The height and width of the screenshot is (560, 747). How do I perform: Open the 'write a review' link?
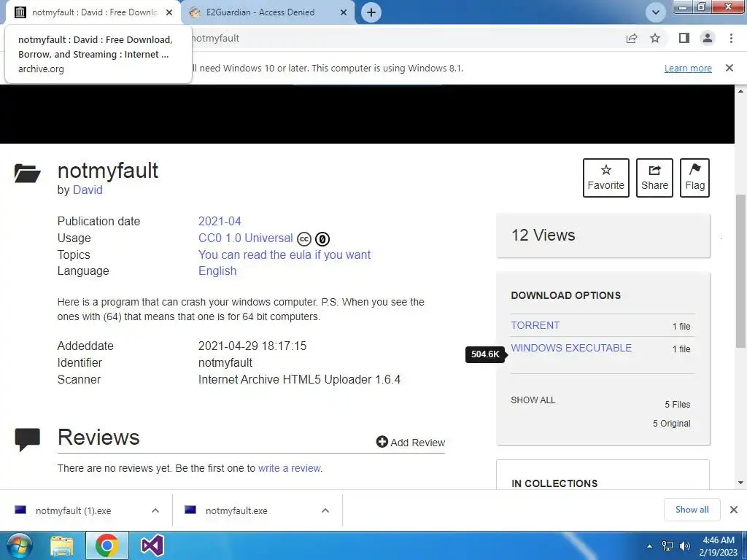point(290,468)
